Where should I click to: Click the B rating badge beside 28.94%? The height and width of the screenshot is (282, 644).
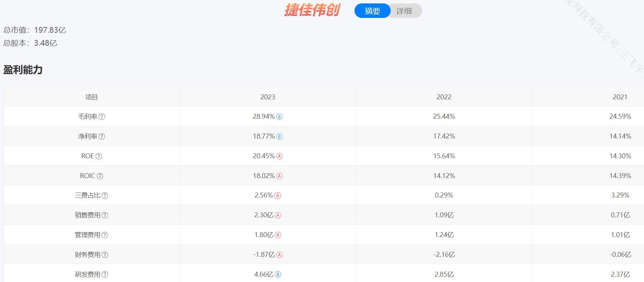pyautogui.click(x=279, y=117)
